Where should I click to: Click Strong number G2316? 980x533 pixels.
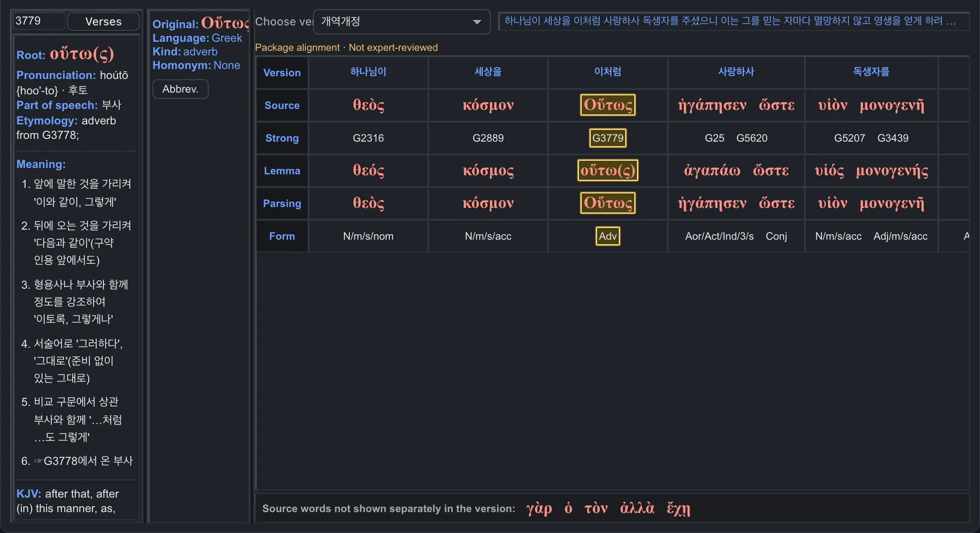pyautogui.click(x=368, y=138)
